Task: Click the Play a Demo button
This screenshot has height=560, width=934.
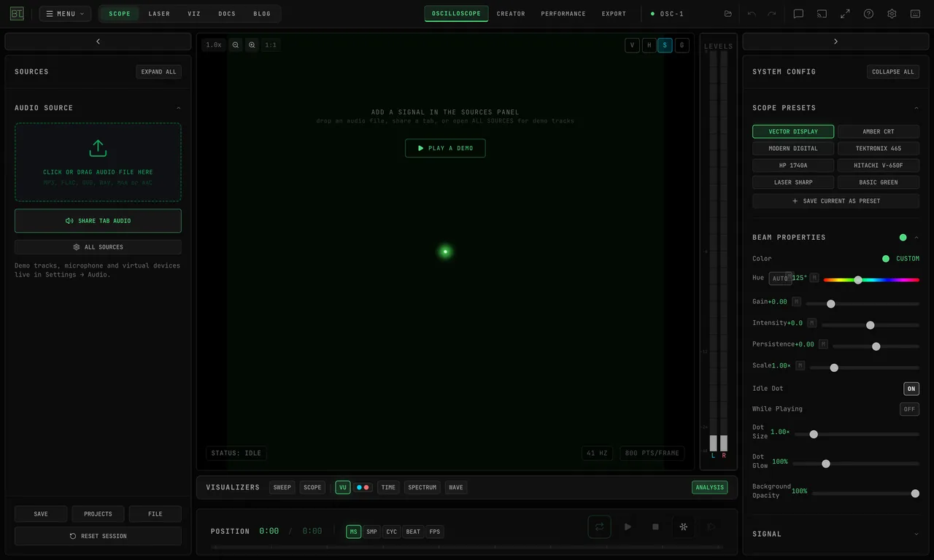Action: (x=445, y=148)
